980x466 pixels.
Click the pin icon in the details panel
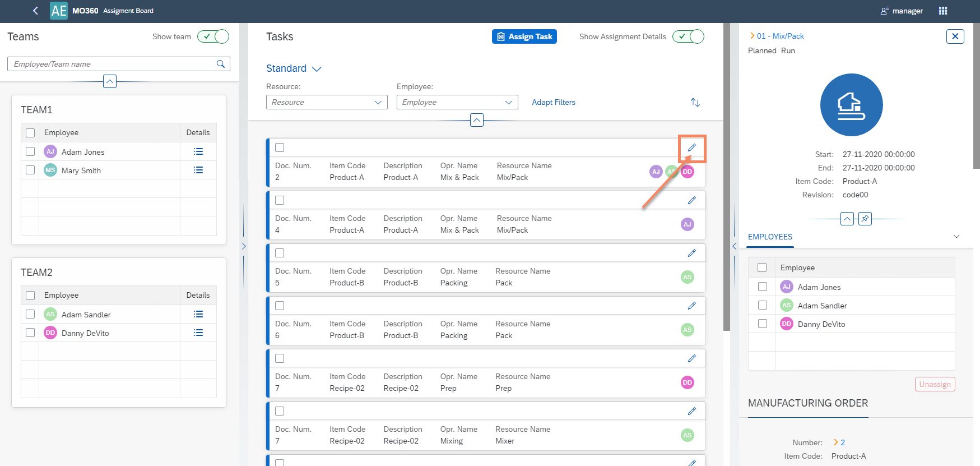[865, 219]
